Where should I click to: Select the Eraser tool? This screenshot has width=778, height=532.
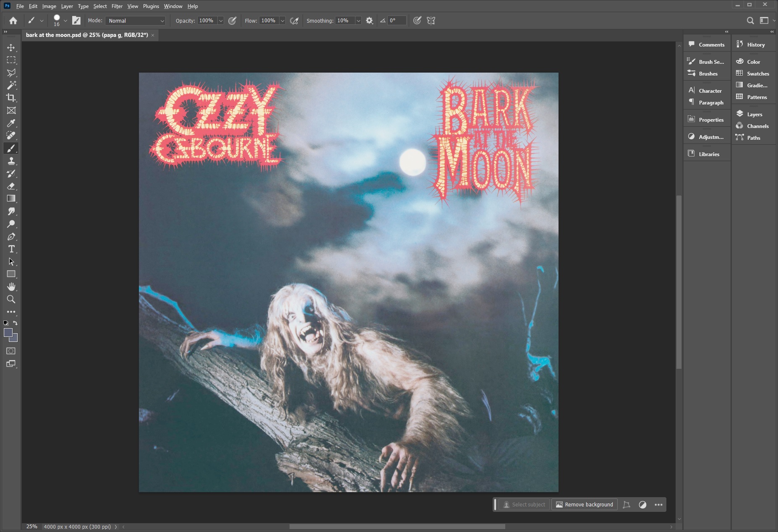click(x=11, y=186)
